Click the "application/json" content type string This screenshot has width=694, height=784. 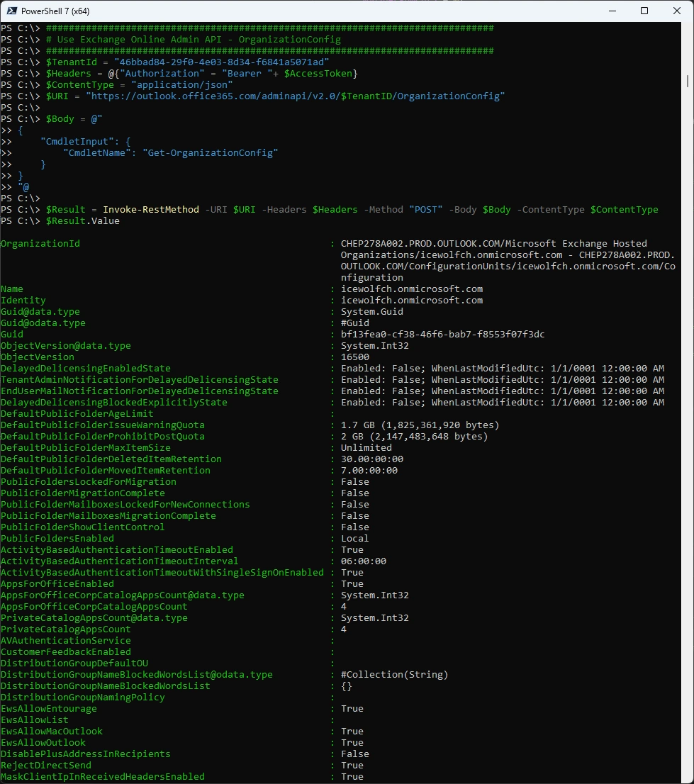coord(183,85)
